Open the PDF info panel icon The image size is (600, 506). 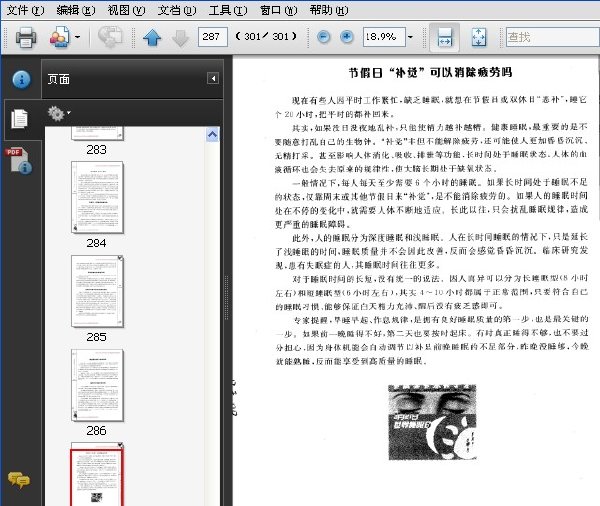click(19, 161)
